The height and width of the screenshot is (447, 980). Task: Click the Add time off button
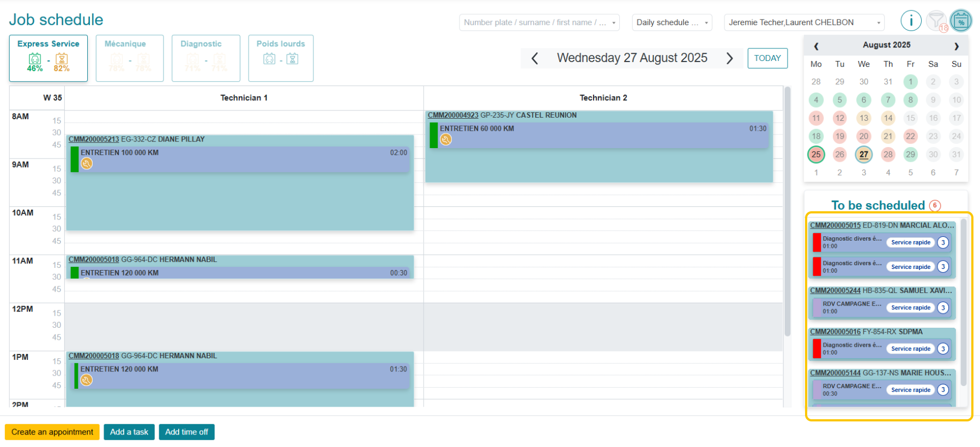coord(186,432)
